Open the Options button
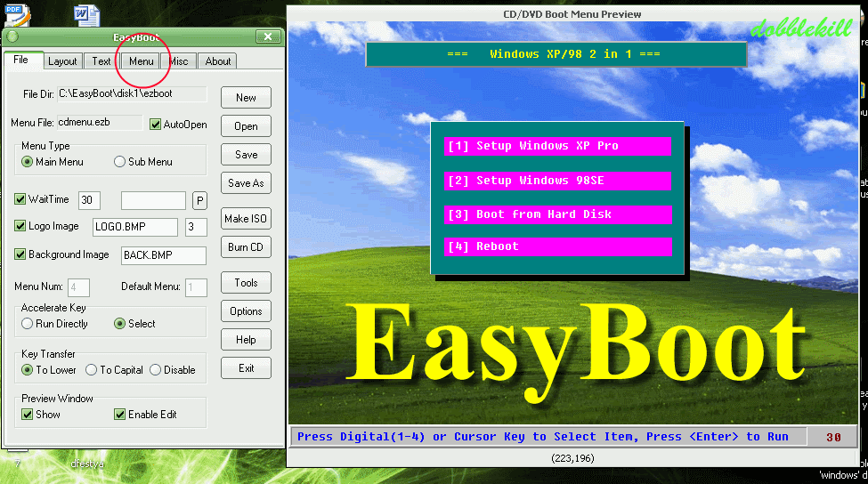The width and height of the screenshot is (868, 484). tap(246, 311)
